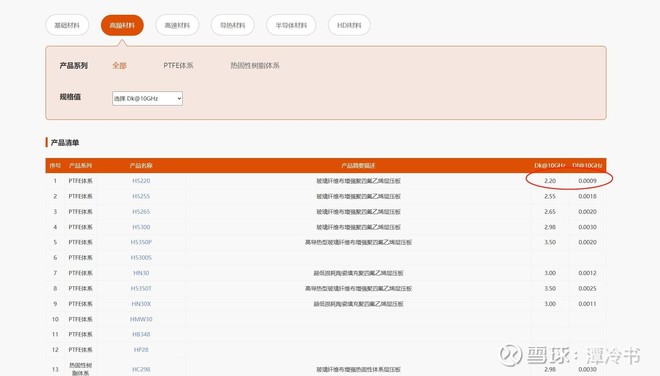Click the 产品系列 column header
This screenshot has height=376, width=660.
coord(80,165)
